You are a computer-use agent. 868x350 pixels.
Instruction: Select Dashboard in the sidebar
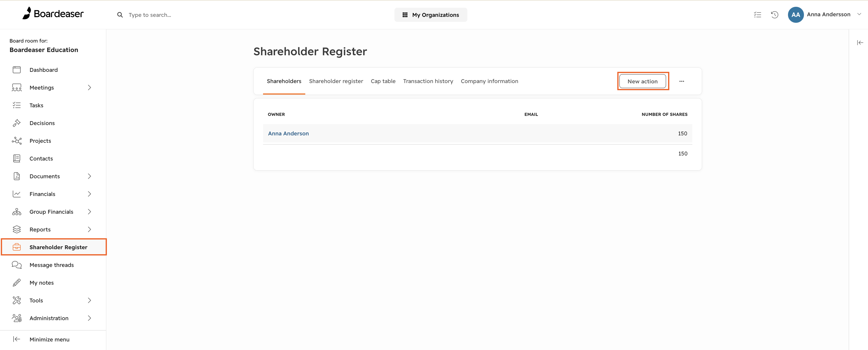click(43, 70)
